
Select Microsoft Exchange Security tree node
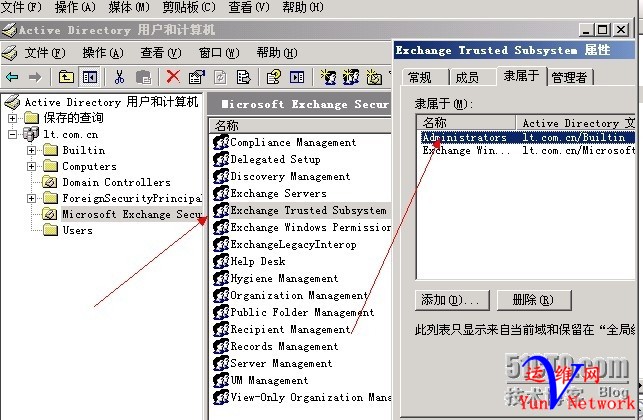131,214
